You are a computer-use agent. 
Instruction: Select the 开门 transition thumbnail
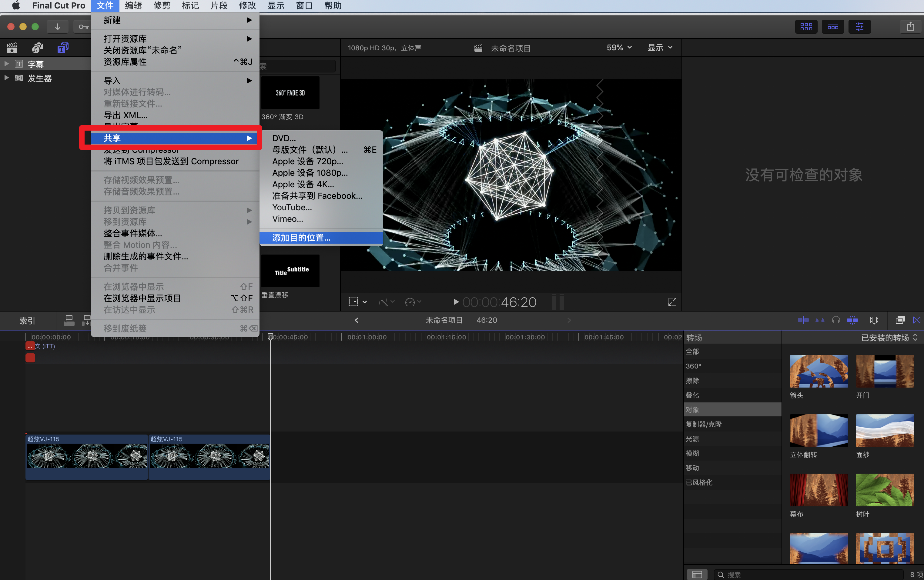[885, 371]
